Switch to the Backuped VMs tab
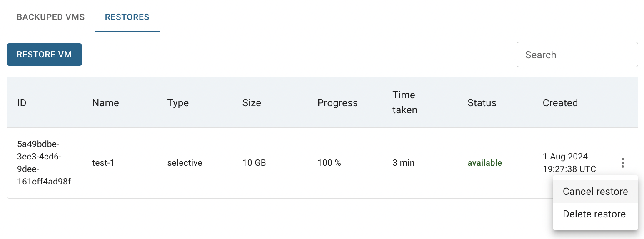This screenshot has height=239, width=644. (x=51, y=17)
